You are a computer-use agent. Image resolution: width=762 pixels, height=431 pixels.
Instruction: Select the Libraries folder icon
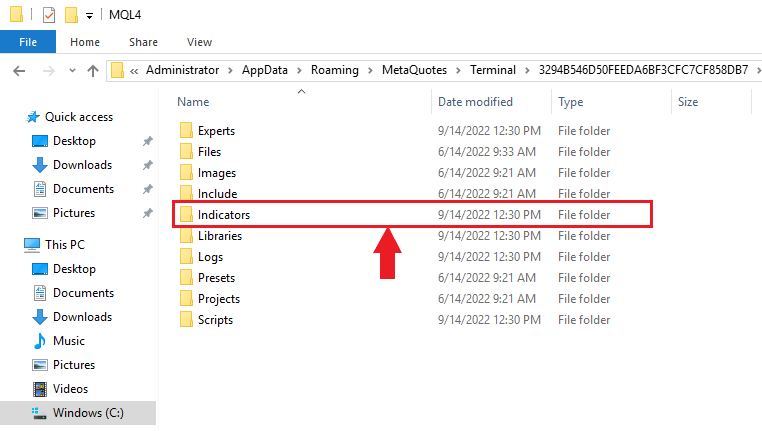click(x=186, y=235)
